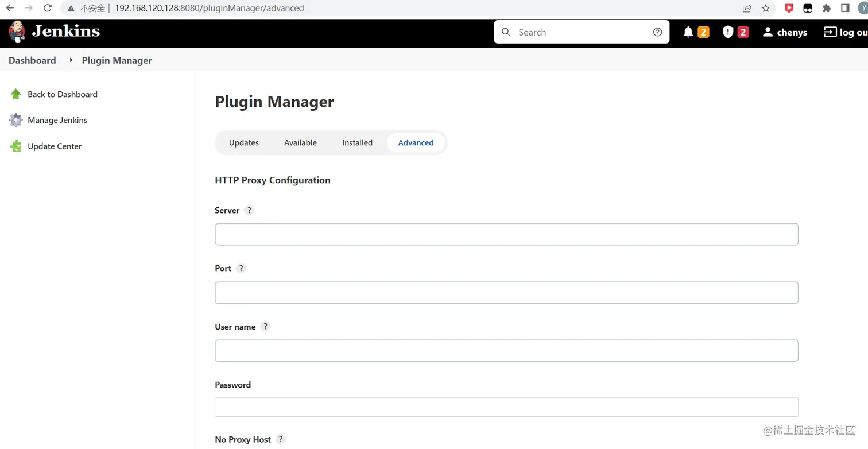Click the search magnifier icon
The height and width of the screenshot is (449, 868).
coord(506,32)
